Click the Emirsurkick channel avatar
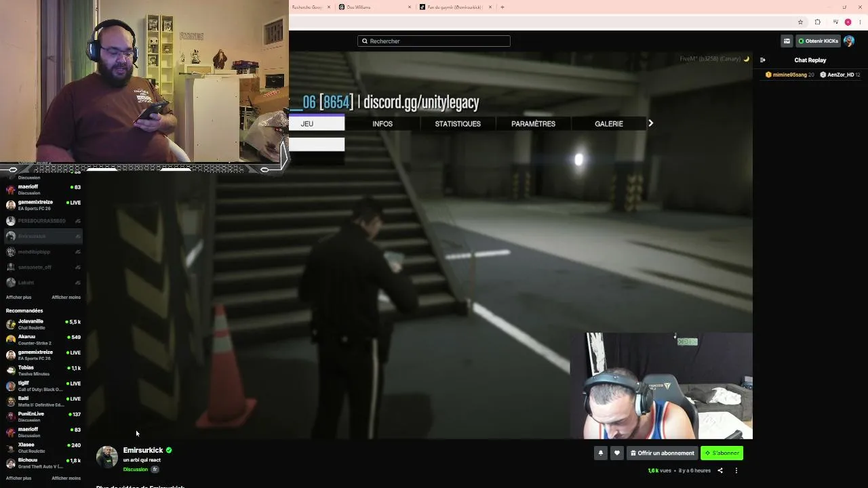868x488 pixels. pyautogui.click(x=107, y=457)
